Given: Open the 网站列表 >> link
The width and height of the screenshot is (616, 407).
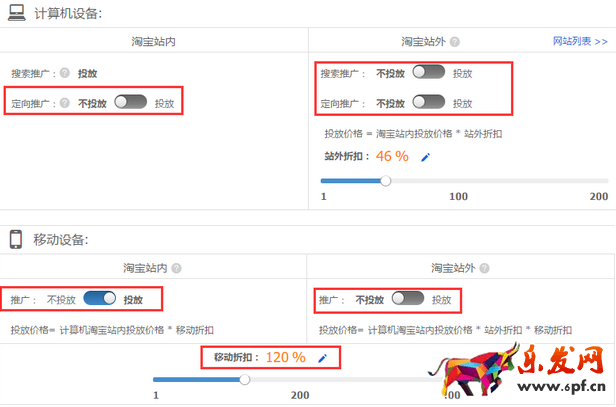Looking at the screenshot, I should 580,42.
